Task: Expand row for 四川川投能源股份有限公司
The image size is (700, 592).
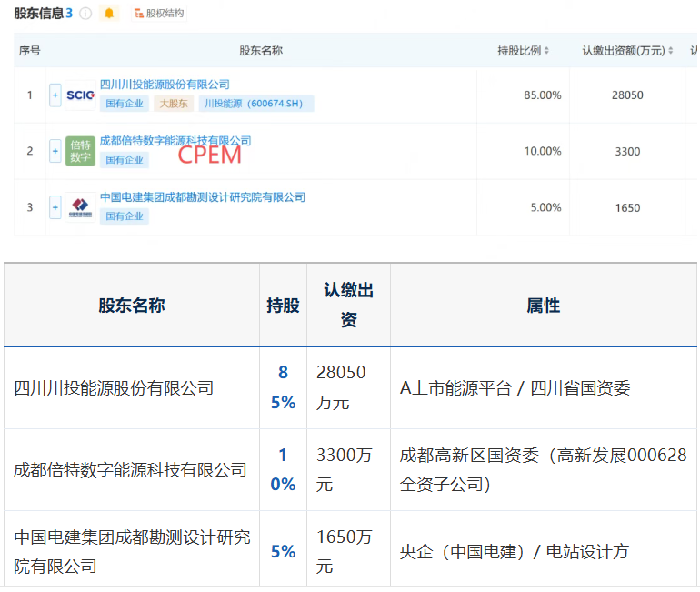Action: [55, 95]
